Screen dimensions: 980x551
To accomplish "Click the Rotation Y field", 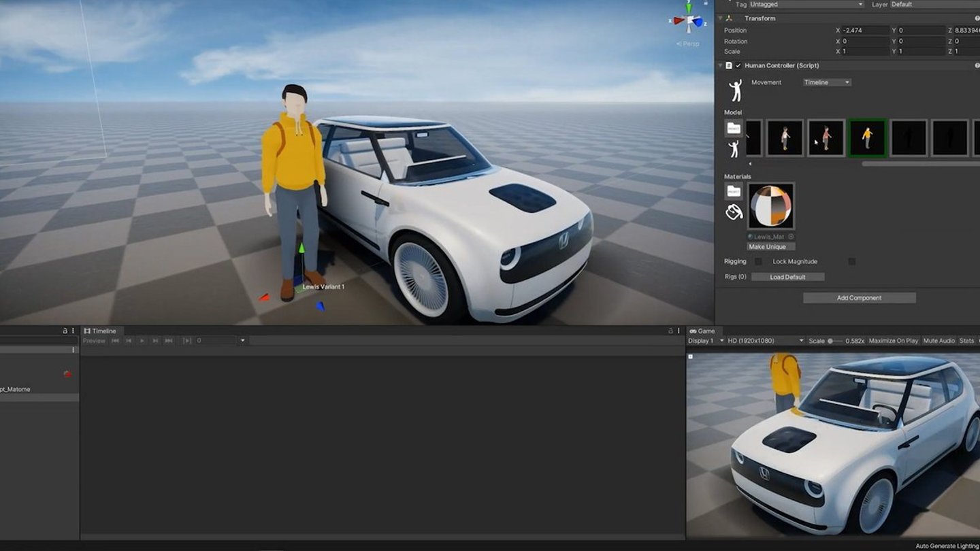I will click(x=921, y=41).
